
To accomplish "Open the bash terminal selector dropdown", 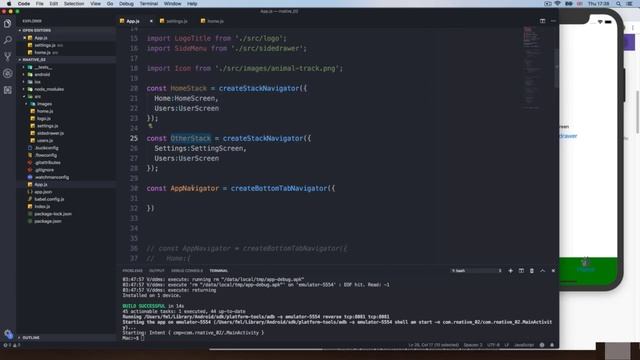I will click(476, 271).
